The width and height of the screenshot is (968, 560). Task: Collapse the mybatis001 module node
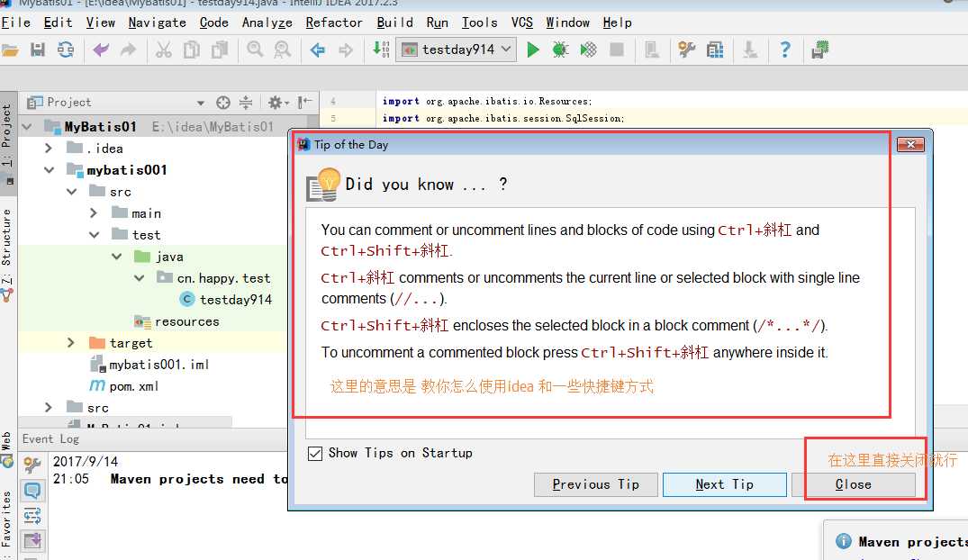49,170
